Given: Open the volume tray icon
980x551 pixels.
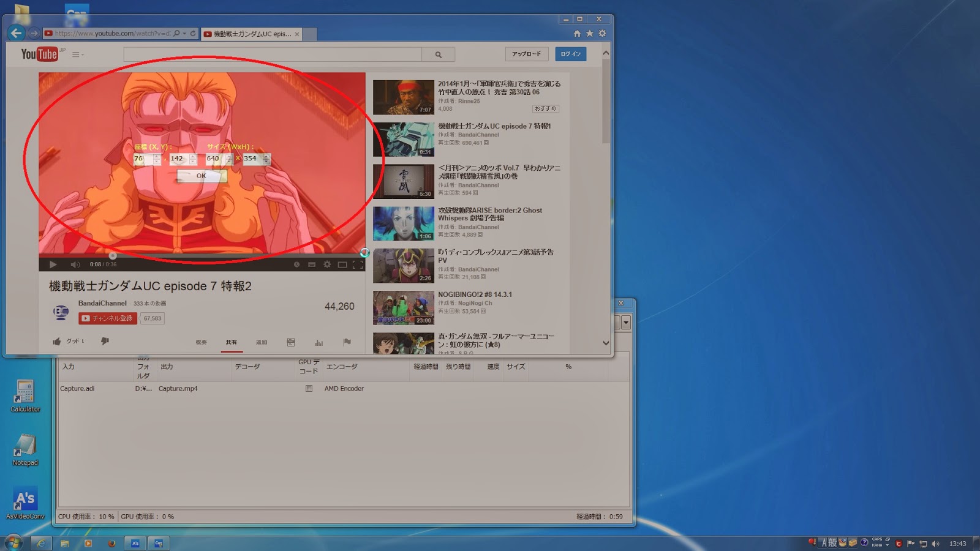Looking at the screenshot, I should [935, 544].
